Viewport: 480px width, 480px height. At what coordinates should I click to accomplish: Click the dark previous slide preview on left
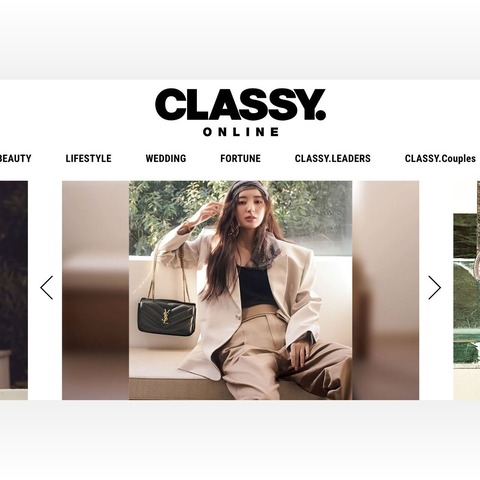(14, 290)
